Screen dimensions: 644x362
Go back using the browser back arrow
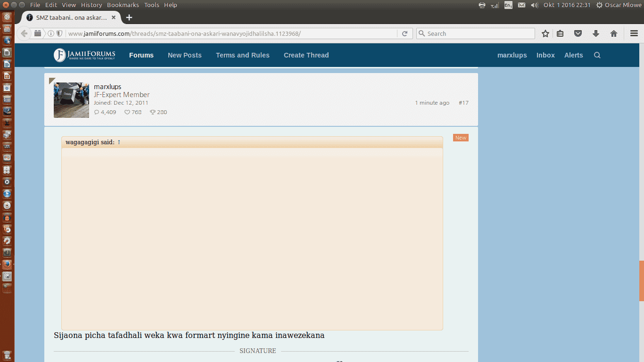tap(24, 33)
